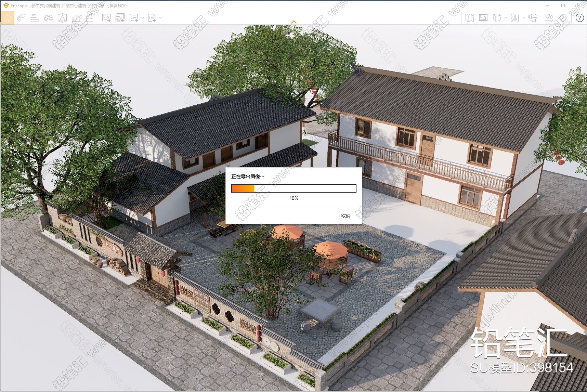Open Site Context buildings icon

pyautogui.click(x=76, y=18)
